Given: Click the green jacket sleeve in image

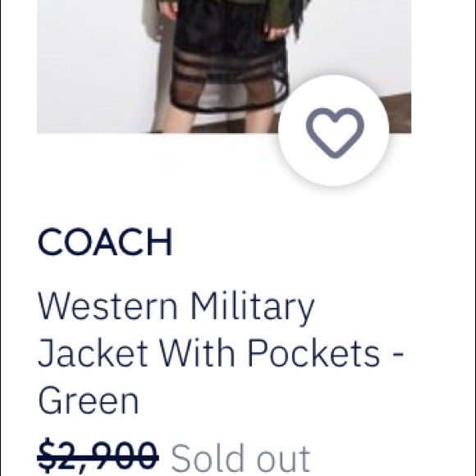Looking at the screenshot, I should pos(279,14).
